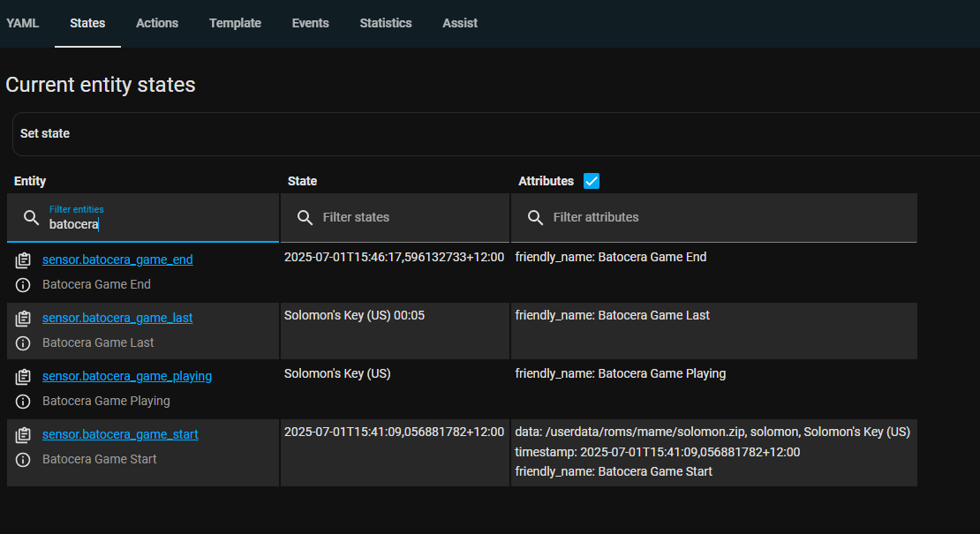
Task: Copy entity ID for sensor.batocera_game_start
Action: (x=23, y=434)
